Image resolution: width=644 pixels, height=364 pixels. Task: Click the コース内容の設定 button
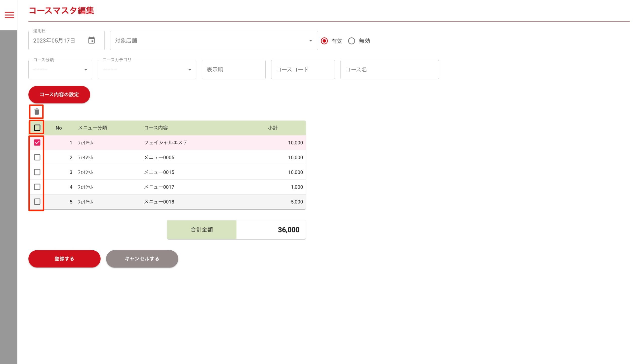(59, 95)
